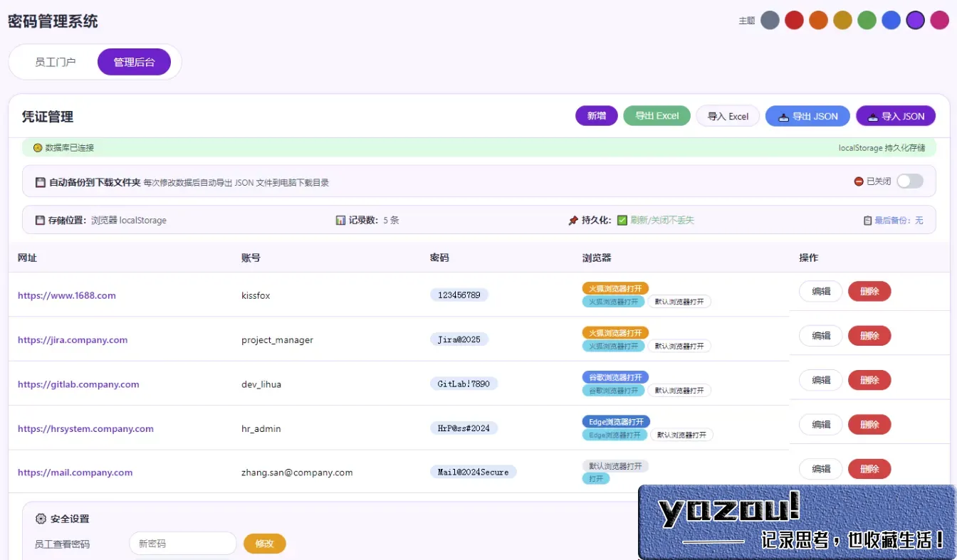Click the 持久化 pin icon

[x=573, y=221]
